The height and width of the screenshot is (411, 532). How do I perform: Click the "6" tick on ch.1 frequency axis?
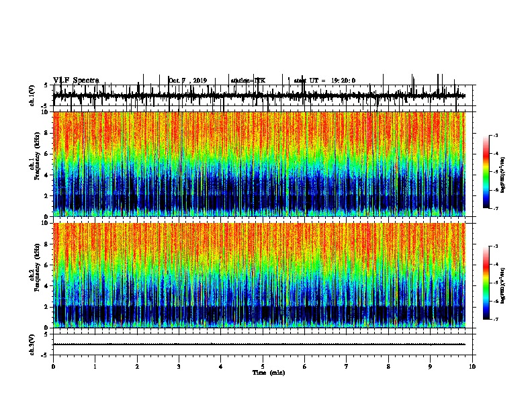point(48,154)
